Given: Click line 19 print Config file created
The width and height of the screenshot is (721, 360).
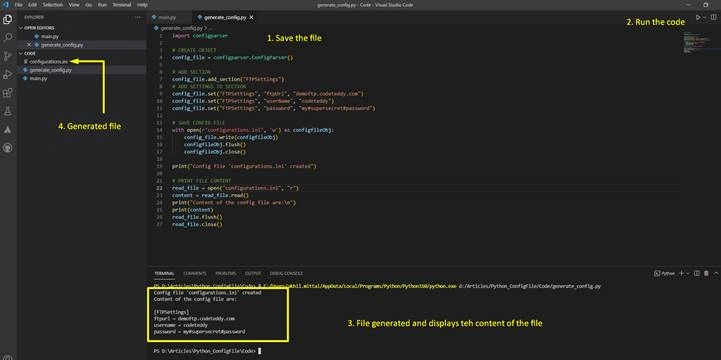Looking at the screenshot, I should 244,166.
